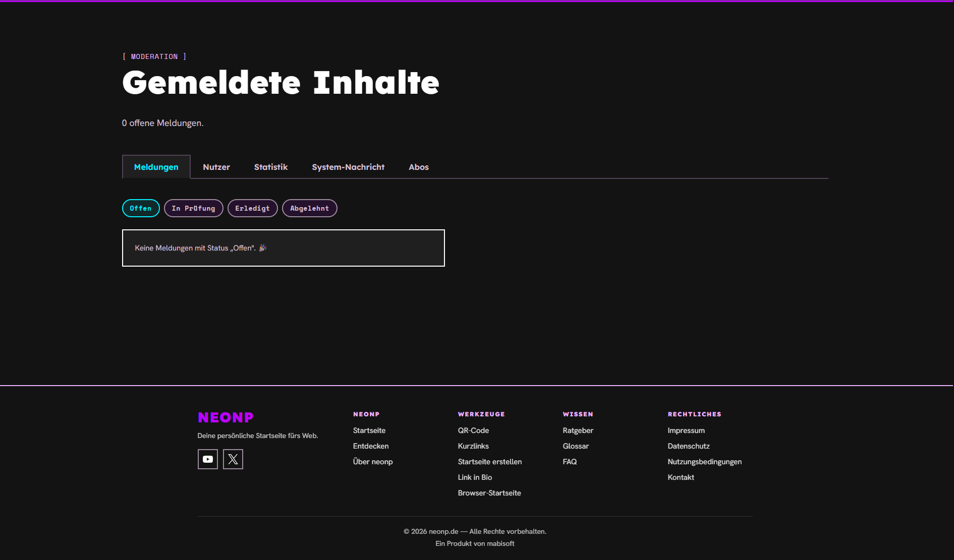954x560 pixels.
Task: Open the Impressum page
Action: [x=686, y=430]
